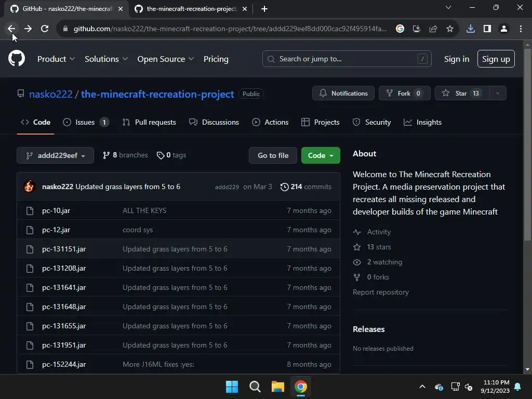Open the Issues tab
The image size is (532, 399).
pos(86,122)
